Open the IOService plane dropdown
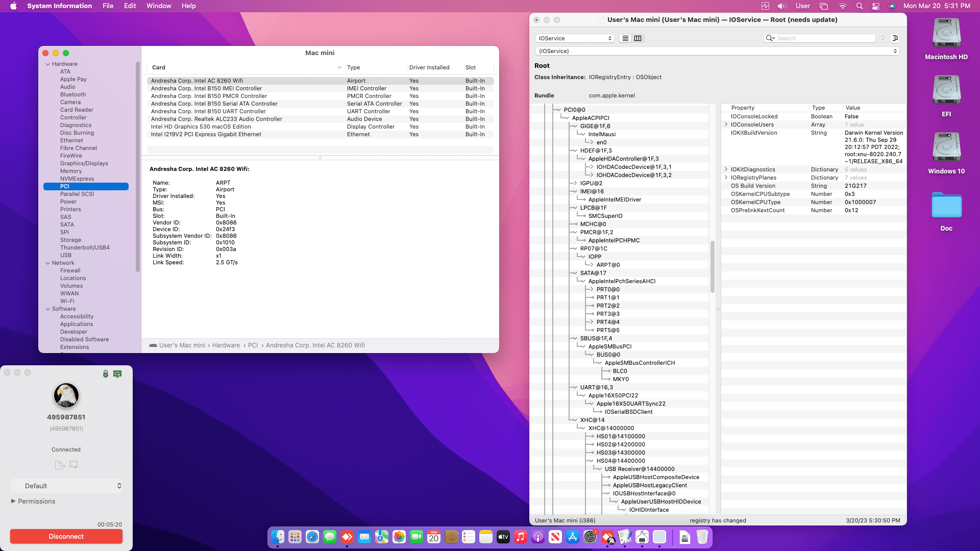Viewport: 980px width, 551px height. [574, 38]
